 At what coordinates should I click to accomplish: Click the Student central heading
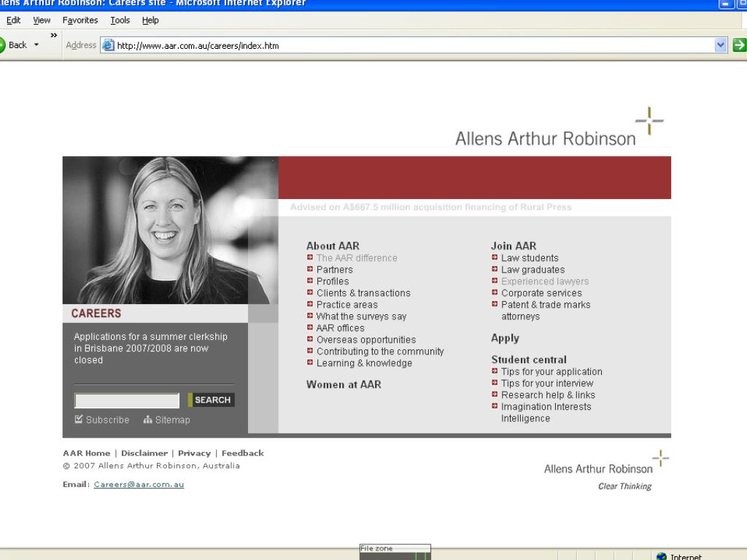tap(529, 359)
